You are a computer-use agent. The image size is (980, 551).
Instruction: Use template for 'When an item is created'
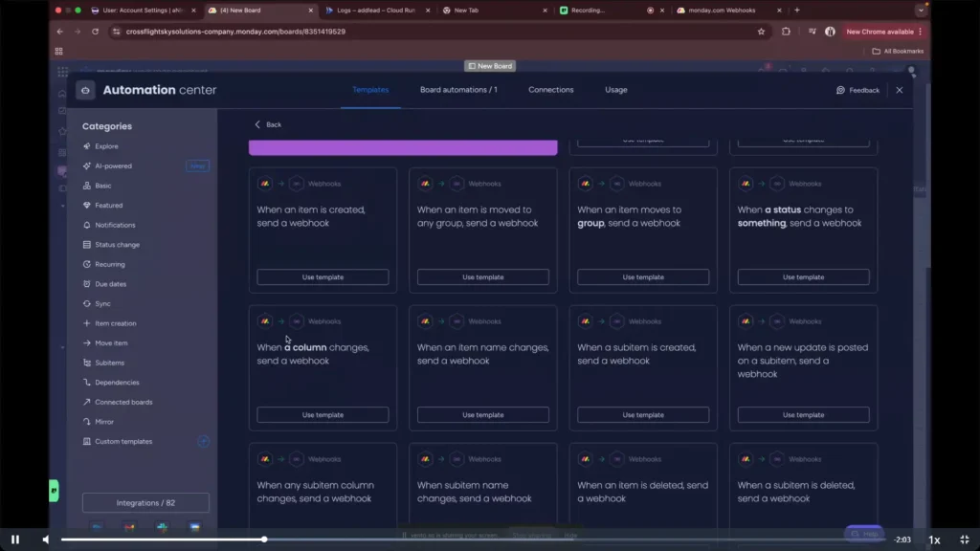(x=323, y=277)
